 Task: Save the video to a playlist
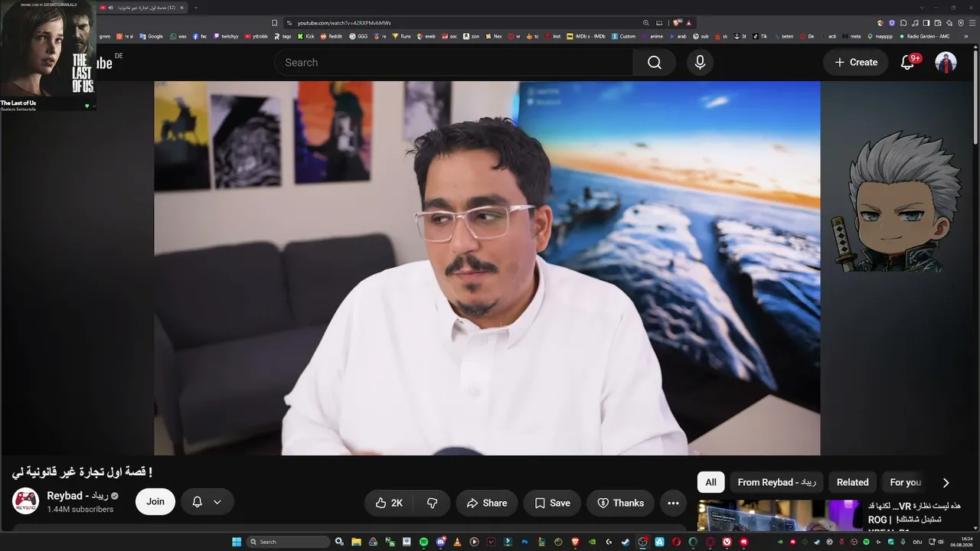[553, 503]
